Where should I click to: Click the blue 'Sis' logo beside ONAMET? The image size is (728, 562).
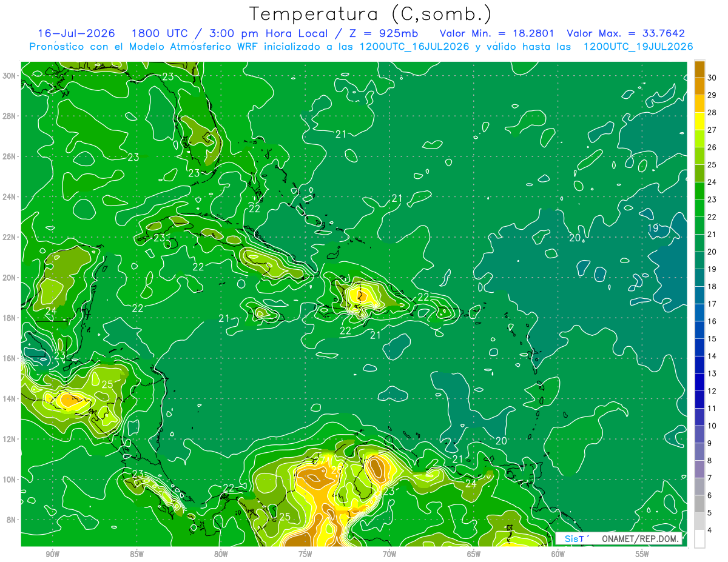571,538
